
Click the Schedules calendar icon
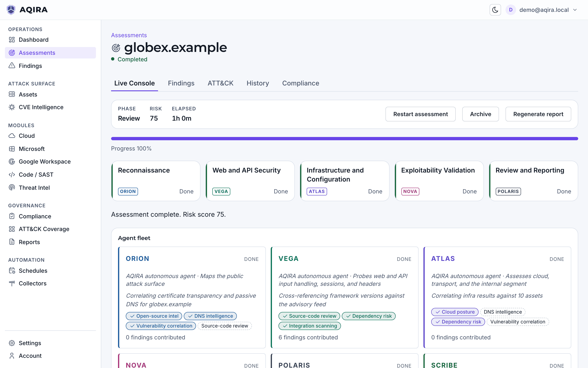click(12, 270)
